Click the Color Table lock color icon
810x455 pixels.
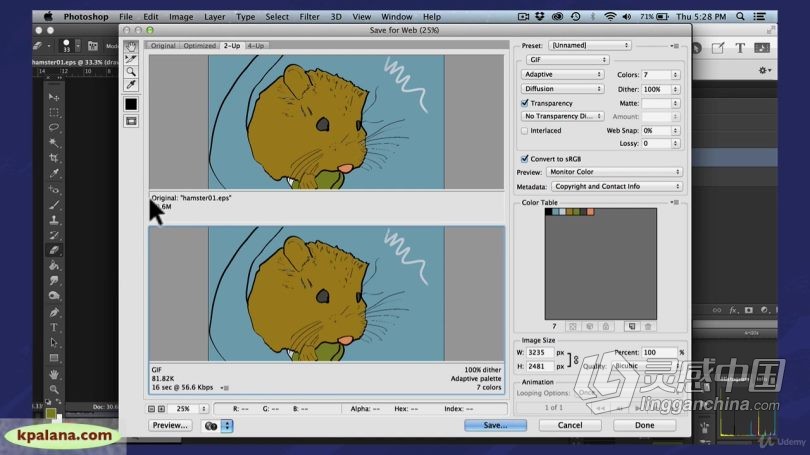(605, 326)
